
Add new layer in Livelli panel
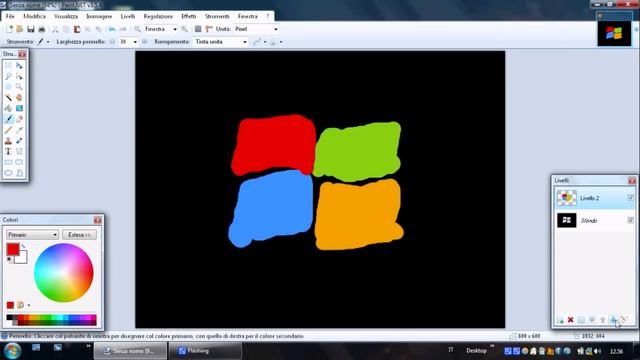560,320
